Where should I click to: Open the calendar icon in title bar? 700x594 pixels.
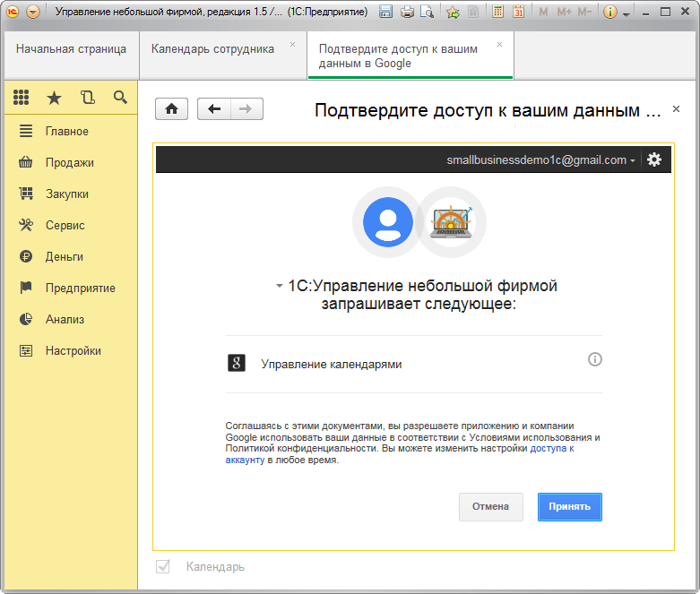point(518,12)
